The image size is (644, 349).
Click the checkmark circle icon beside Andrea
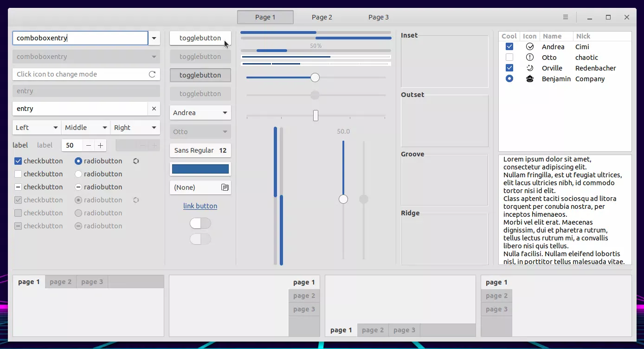point(529,47)
